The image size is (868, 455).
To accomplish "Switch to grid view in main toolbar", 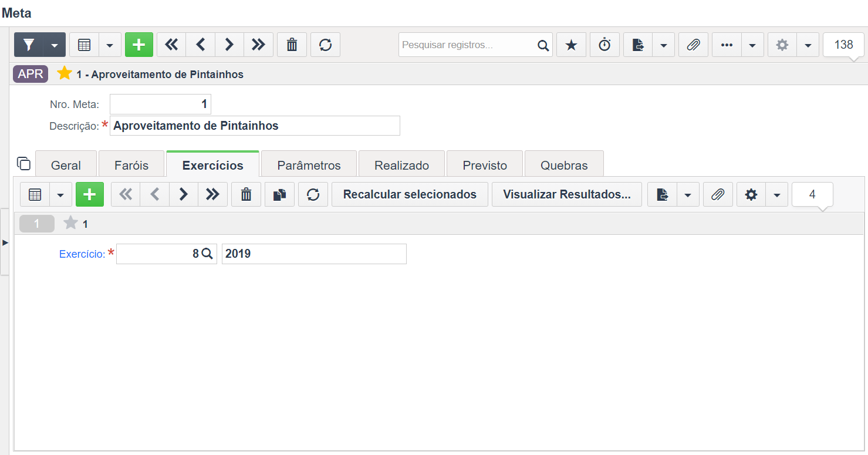I will coord(84,45).
